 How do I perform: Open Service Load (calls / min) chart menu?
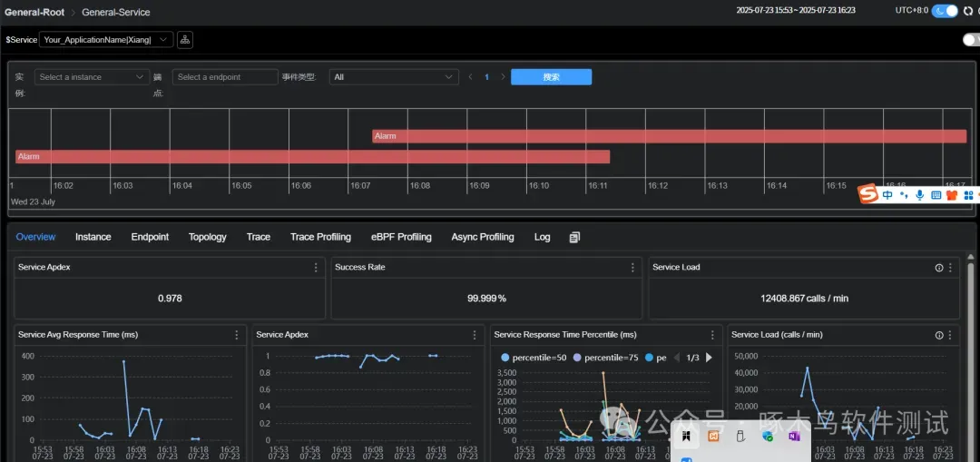click(951, 335)
